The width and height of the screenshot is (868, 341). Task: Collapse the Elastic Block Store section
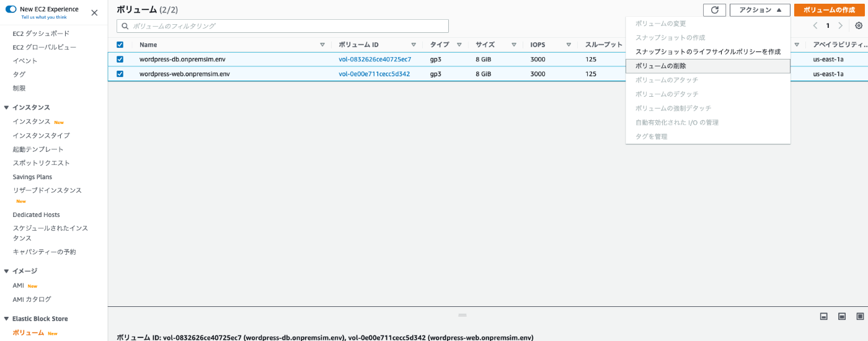(6, 319)
